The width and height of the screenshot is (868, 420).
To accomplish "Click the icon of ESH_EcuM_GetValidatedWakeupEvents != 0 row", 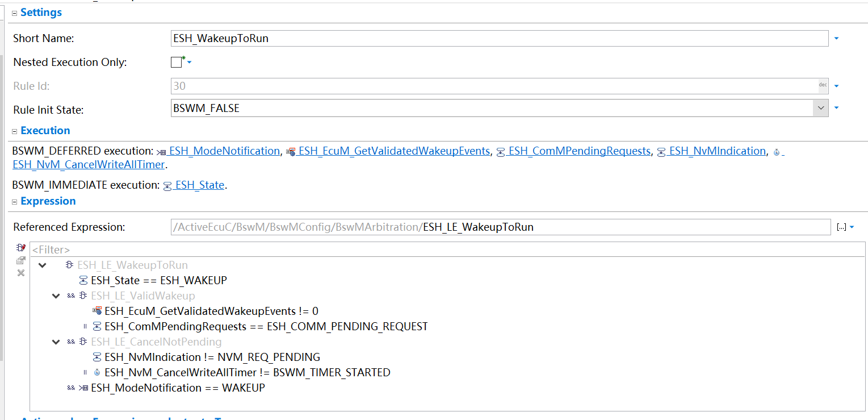I will point(97,311).
